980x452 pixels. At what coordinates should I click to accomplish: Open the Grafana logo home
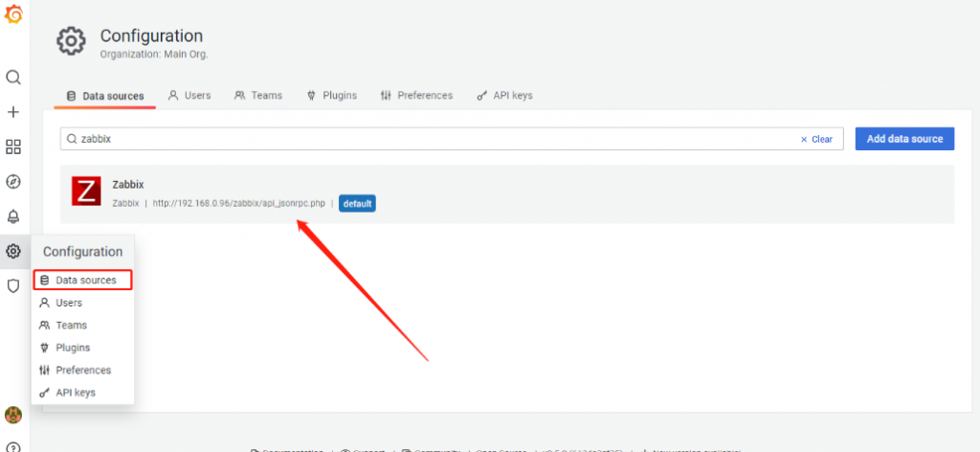(13, 13)
